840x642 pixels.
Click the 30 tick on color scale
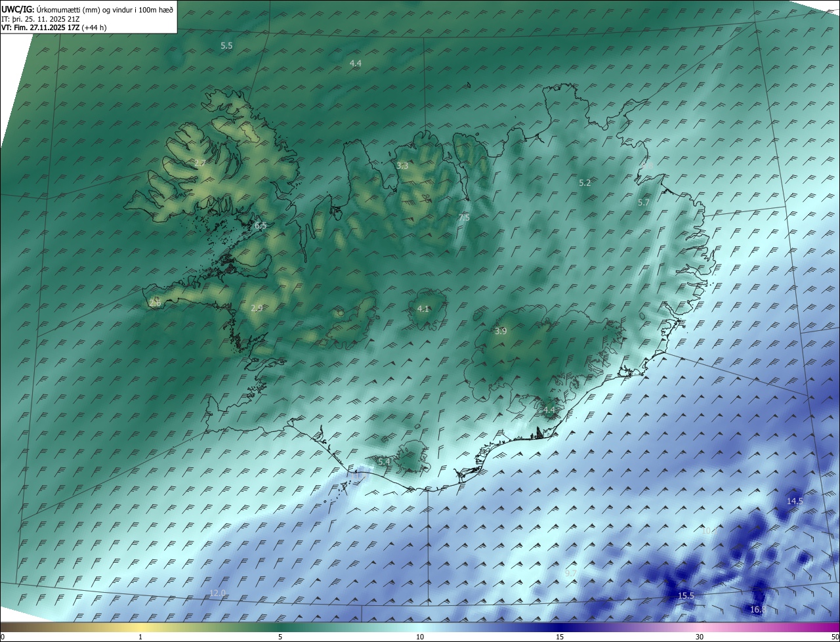pos(700,637)
